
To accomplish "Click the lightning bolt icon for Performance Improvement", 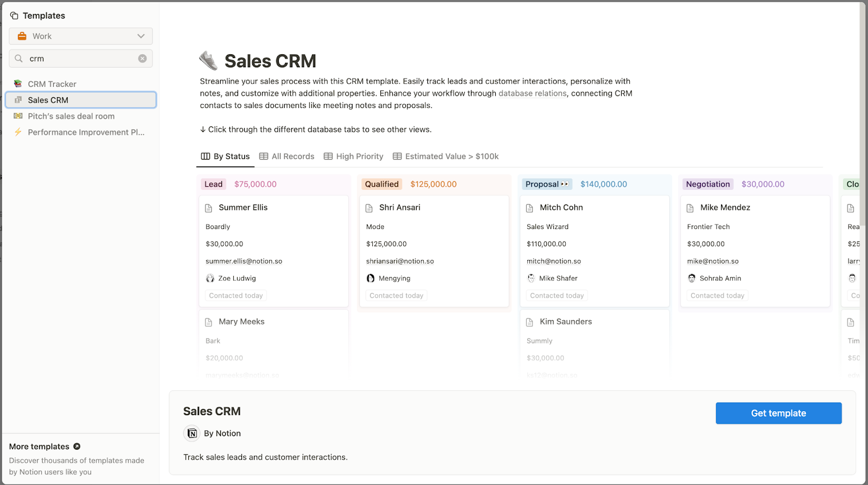I will coord(18,132).
